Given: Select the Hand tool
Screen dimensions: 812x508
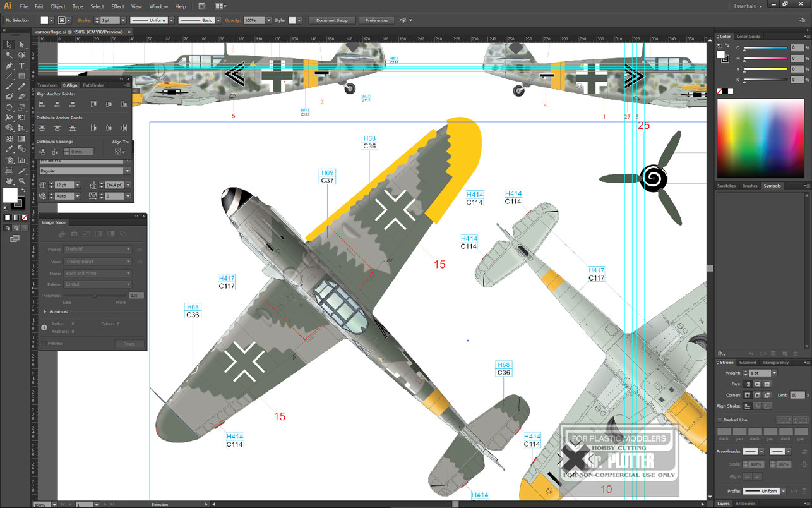Looking at the screenshot, I should tap(9, 181).
